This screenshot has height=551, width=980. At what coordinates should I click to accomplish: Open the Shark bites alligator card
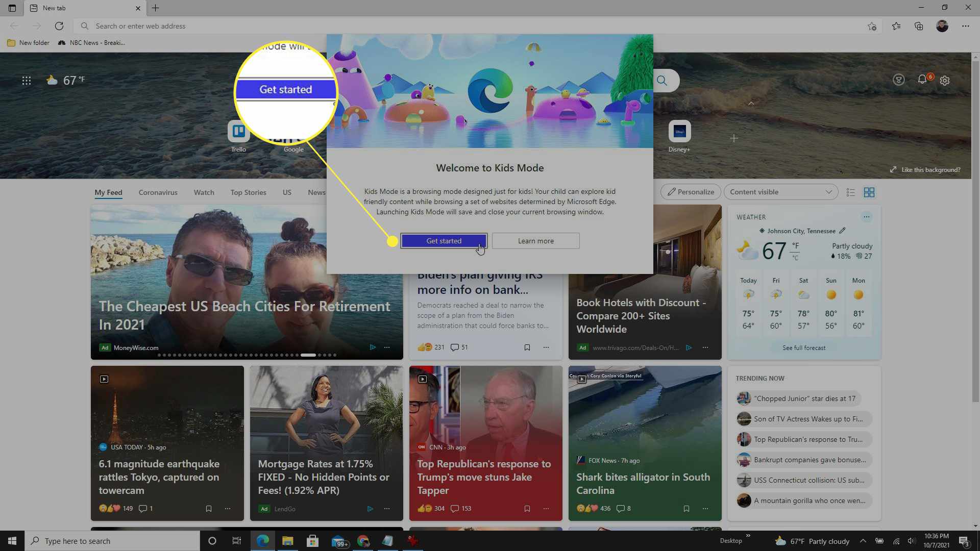coord(645,443)
